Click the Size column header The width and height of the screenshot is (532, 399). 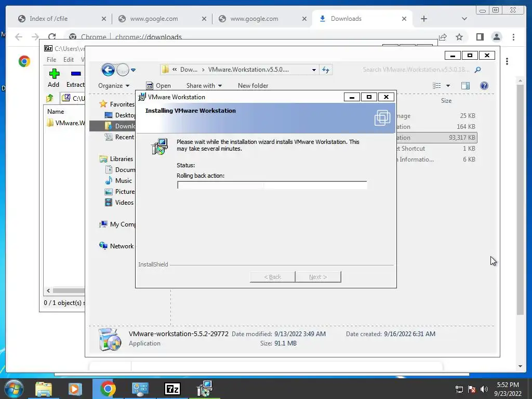coord(446,101)
